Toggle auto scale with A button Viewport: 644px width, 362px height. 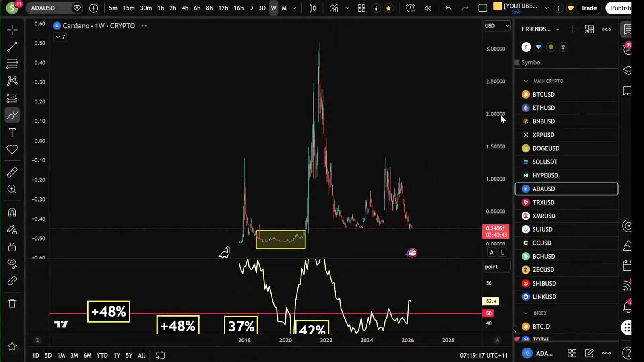[491, 252]
